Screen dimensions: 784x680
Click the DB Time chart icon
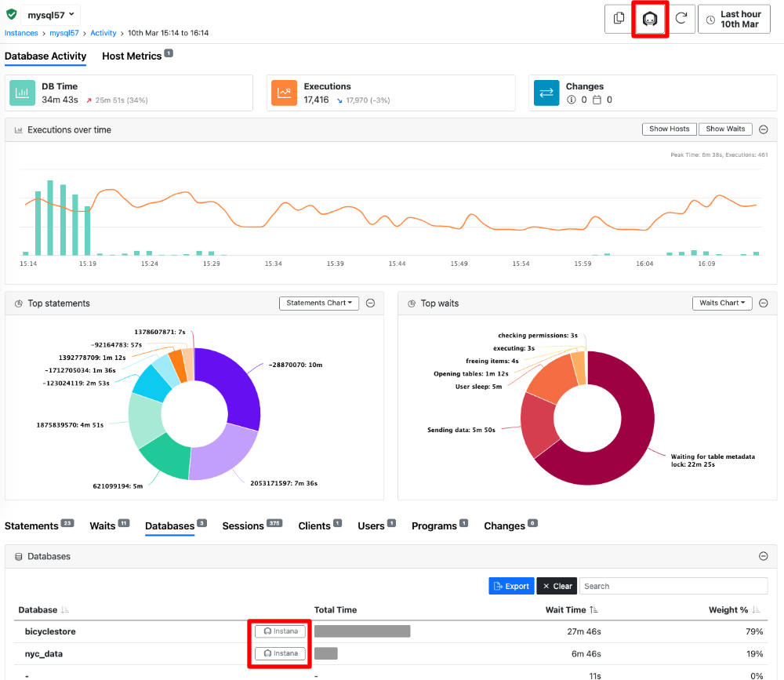click(x=22, y=93)
